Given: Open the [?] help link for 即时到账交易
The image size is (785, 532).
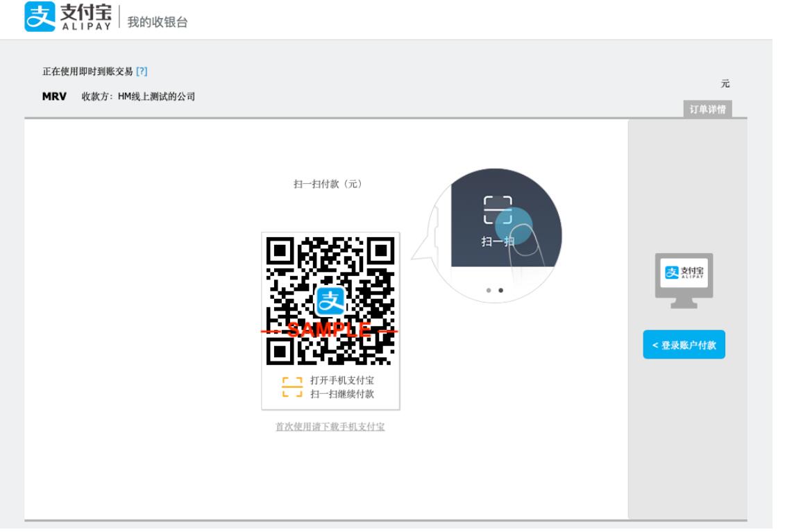Looking at the screenshot, I should tap(142, 71).
